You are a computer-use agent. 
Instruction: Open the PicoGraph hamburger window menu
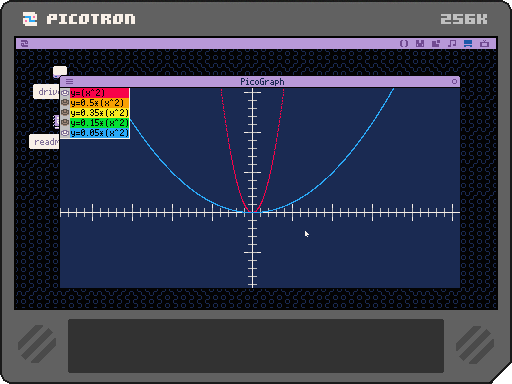click(x=69, y=82)
